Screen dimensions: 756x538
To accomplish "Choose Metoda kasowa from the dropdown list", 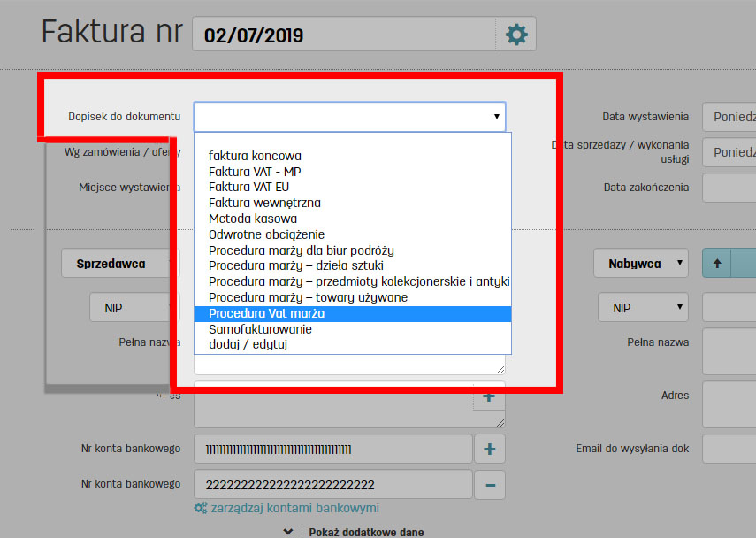I will point(253,219).
